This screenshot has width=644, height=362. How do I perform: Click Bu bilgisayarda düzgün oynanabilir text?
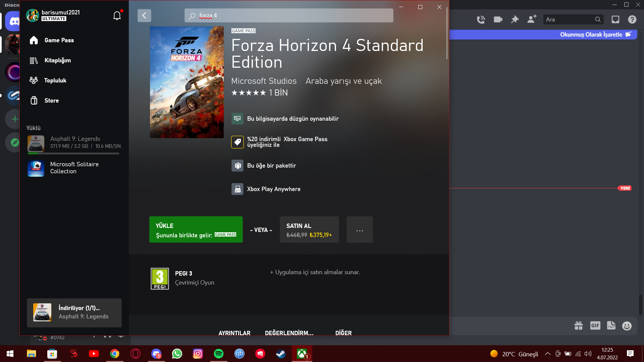click(x=293, y=119)
